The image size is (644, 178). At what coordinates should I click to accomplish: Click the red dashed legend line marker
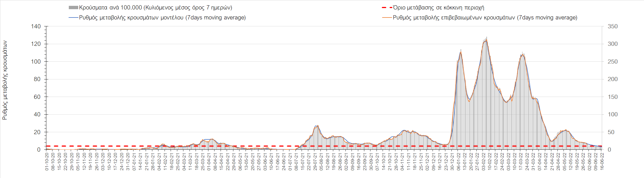point(387,8)
